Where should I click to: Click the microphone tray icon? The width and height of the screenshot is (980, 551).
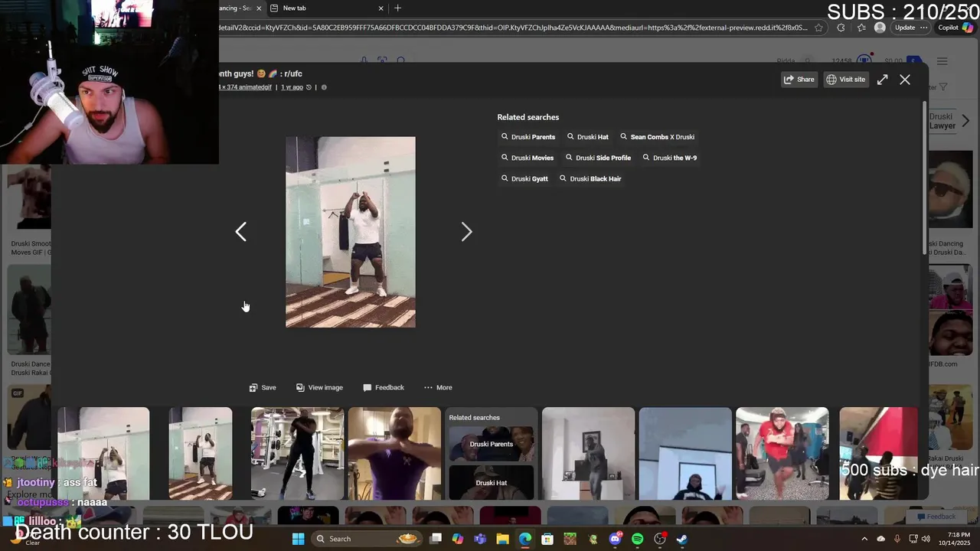point(897,539)
